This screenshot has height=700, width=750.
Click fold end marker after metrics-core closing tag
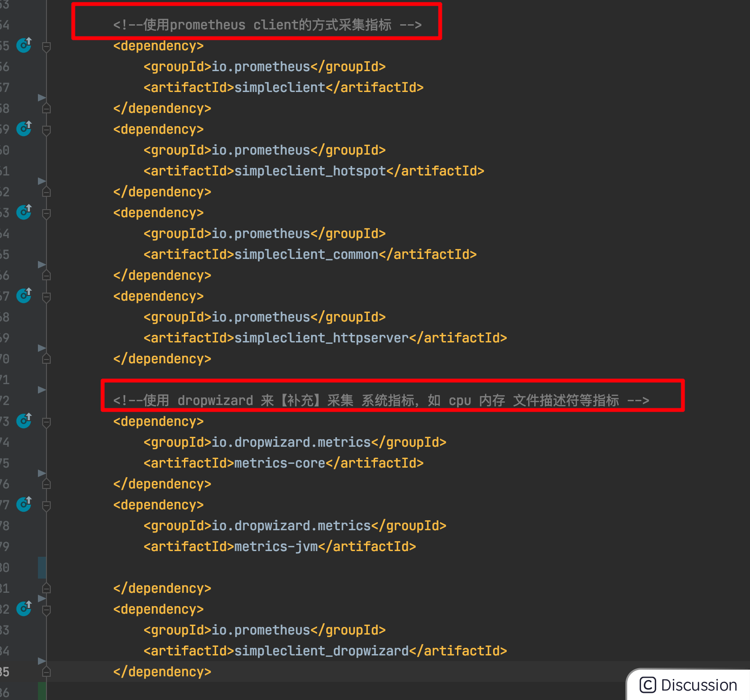[46, 484]
